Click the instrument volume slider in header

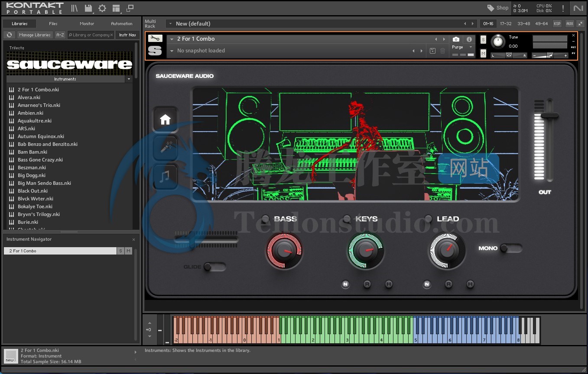550,55
